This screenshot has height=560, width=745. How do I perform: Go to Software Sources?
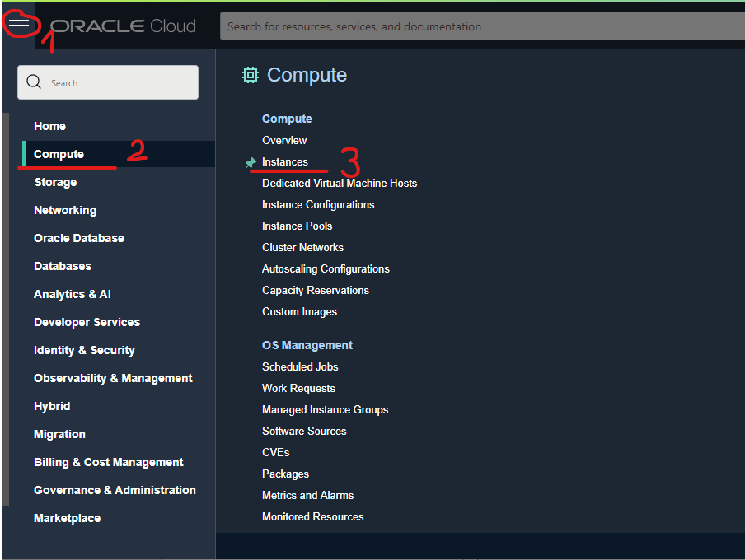point(305,431)
